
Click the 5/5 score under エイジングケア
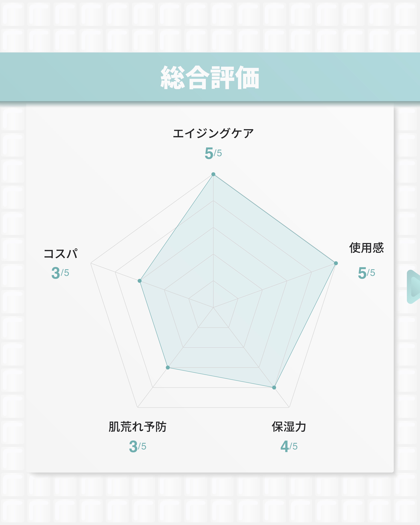pos(213,153)
